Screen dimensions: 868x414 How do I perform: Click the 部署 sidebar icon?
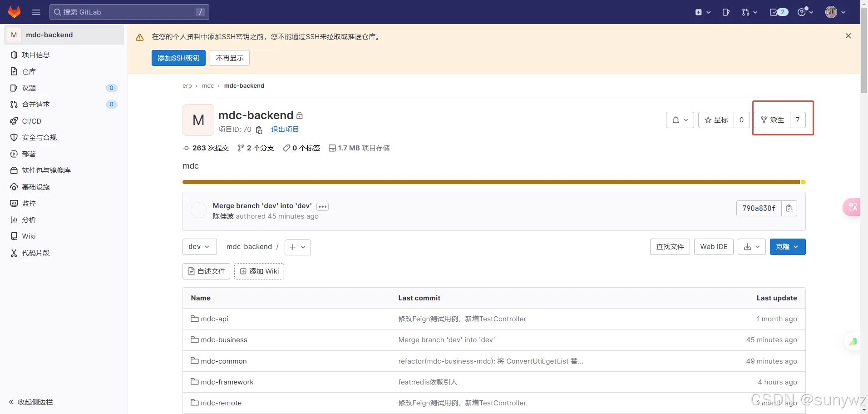pos(14,154)
